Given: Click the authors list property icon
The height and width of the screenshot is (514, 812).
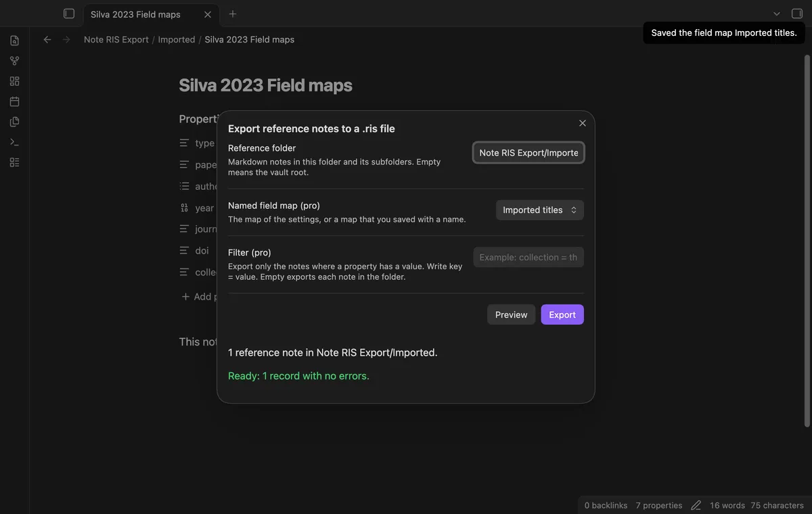Looking at the screenshot, I should pyautogui.click(x=184, y=186).
